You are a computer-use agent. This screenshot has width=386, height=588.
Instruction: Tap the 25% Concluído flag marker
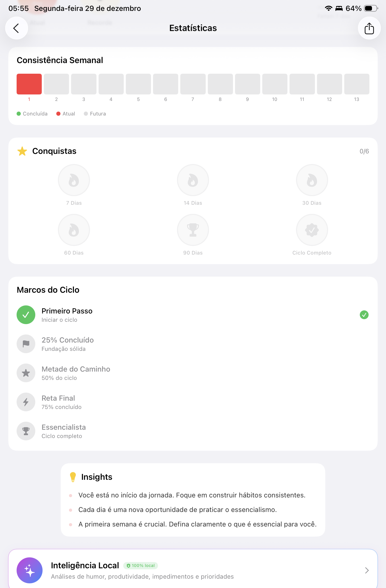[26, 344]
